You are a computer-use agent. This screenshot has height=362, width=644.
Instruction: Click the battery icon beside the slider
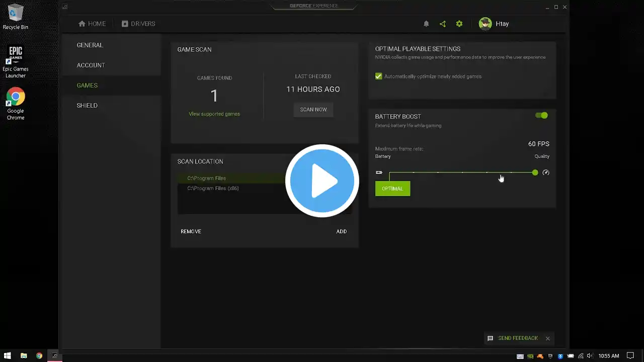click(379, 172)
